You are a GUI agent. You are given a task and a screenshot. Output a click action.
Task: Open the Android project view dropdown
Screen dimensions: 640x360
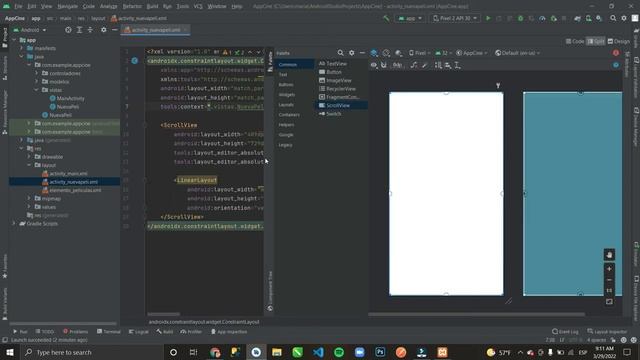click(x=30, y=30)
